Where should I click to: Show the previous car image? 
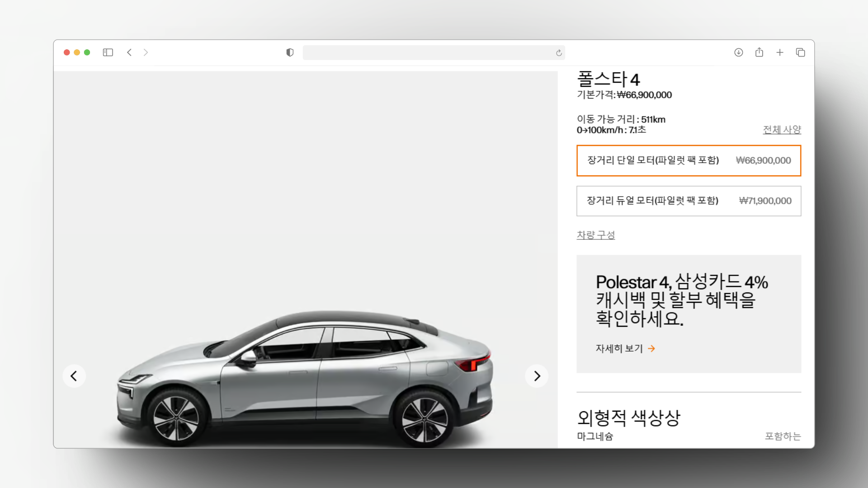coord(74,376)
